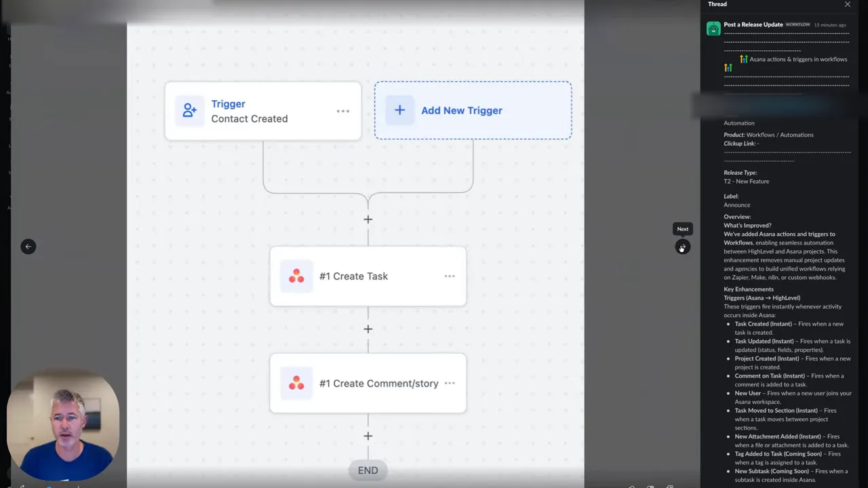Go to the previous image with the left arrow
This screenshot has height=488, width=868.
coord(28,247)
